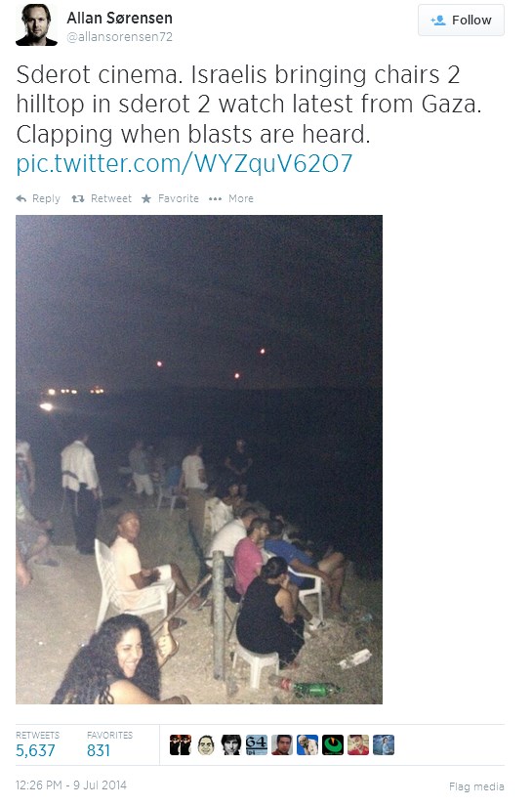Click the follow person-plus icon
Viewport: 532px width, 806px height.
coord(438,21)
